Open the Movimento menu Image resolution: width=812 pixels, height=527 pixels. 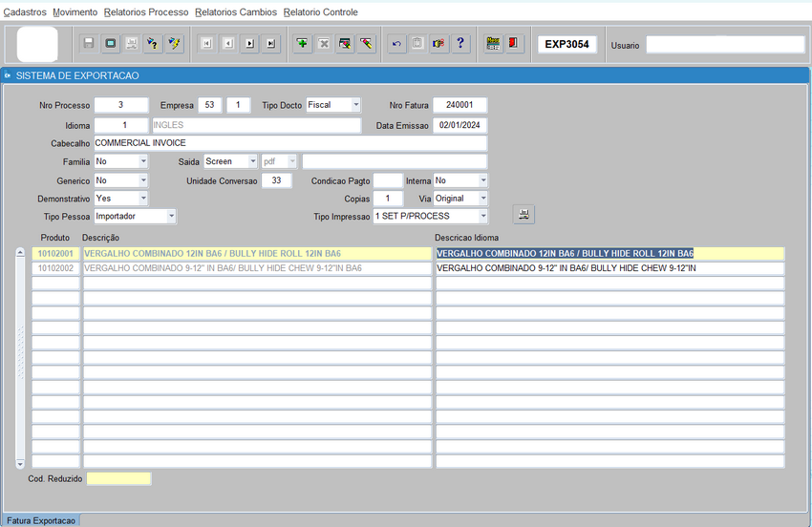pos(75,11)
